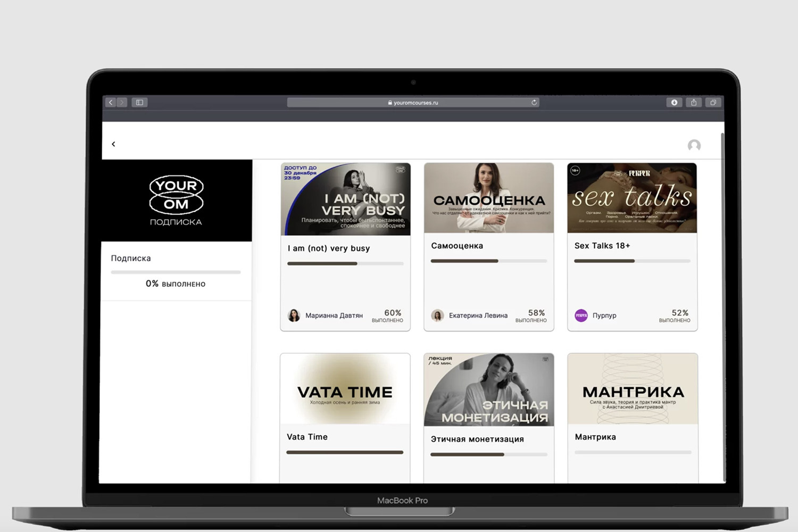Screen dimensions: 798x532
Task: Open the Sex Talks 18+ course title
Action: tap(602, 246)
